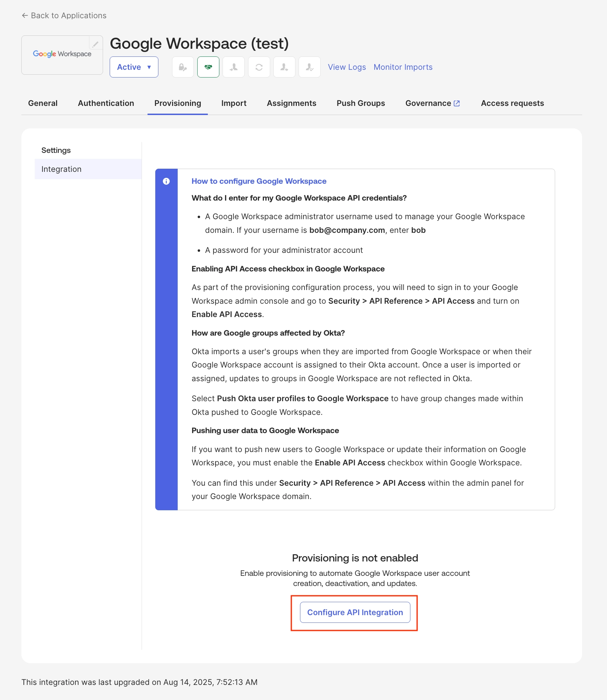Click the green handshake federation icon
This screenshot has width=607, height=700.
[x=208, y=67]
